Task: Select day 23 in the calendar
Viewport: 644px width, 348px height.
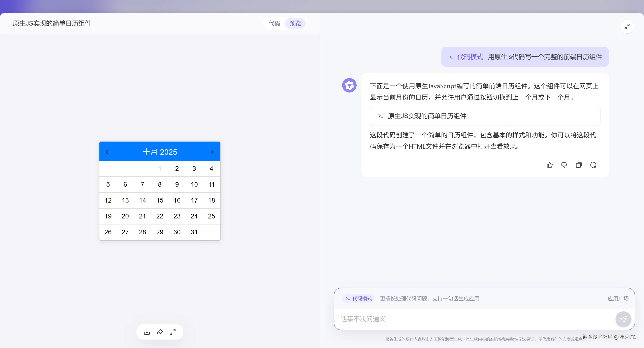Action: tap(177, 216)
